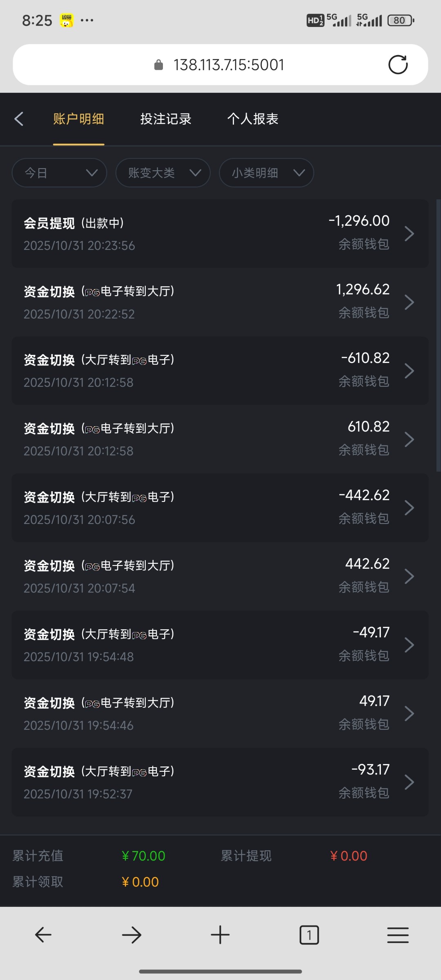Viewport: 441px width, 980px height.
Task: Tap chevron on the -610.82 entry
Action: click(x=409, y=371)
